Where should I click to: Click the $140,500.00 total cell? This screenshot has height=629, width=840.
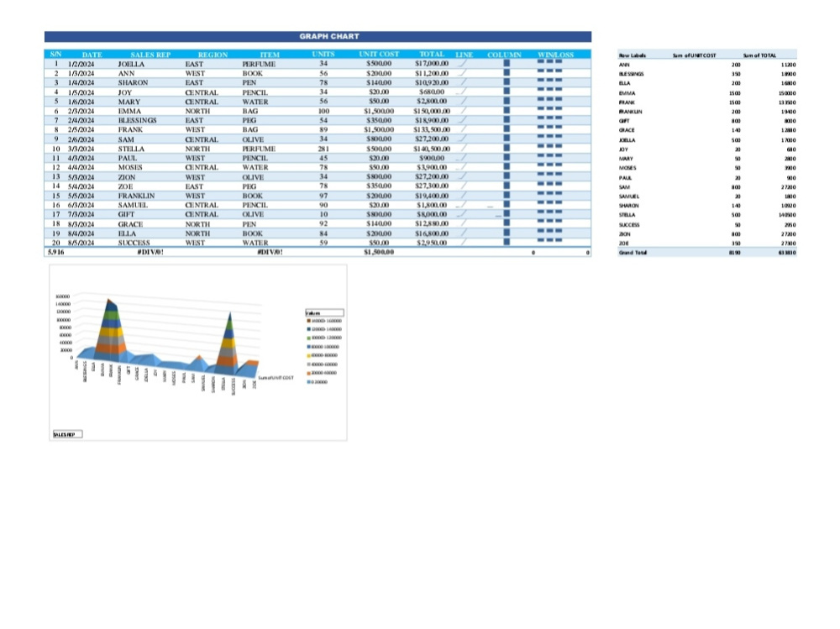pyautogui.click(x=432, y=149)
